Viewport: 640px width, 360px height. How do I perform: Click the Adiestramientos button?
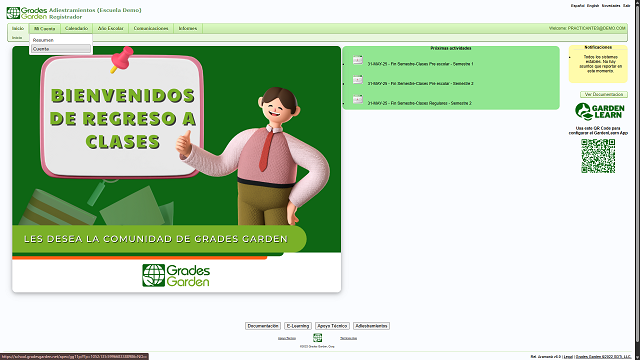[x=371, y=326]
